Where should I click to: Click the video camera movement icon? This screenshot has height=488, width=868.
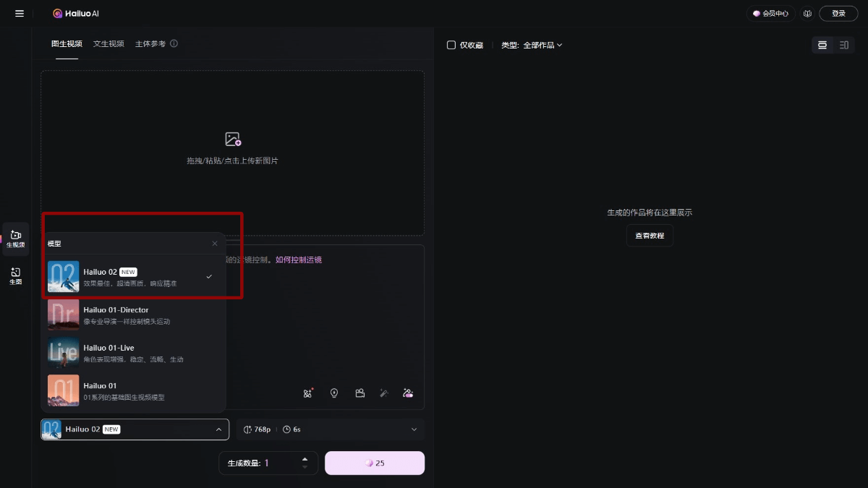pyautogui.click(x=359, y=393)
